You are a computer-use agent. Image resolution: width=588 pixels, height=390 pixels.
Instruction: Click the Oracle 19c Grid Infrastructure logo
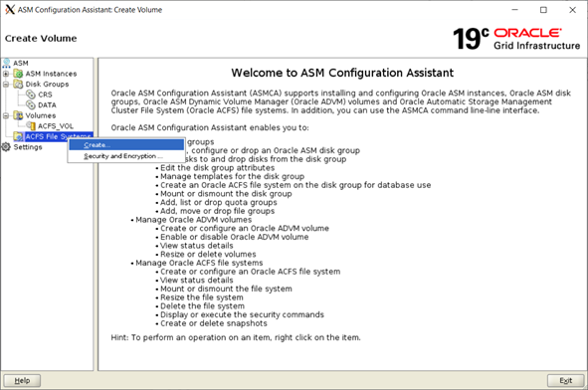516,39
